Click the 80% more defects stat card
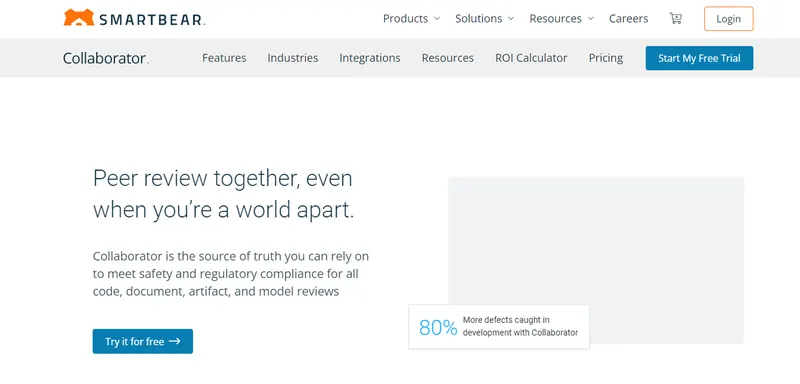800x384 pixels. pyautogui.click(x=499, y=327)
